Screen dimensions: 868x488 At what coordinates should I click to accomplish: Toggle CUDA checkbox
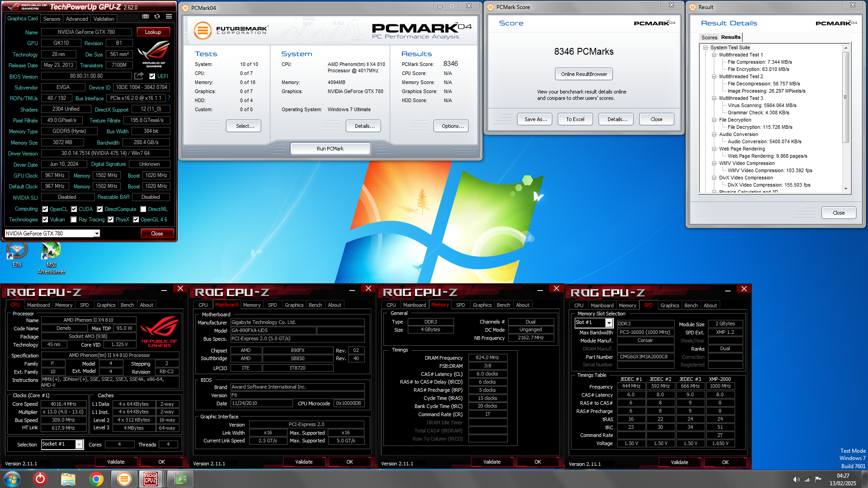click(74, 209)
